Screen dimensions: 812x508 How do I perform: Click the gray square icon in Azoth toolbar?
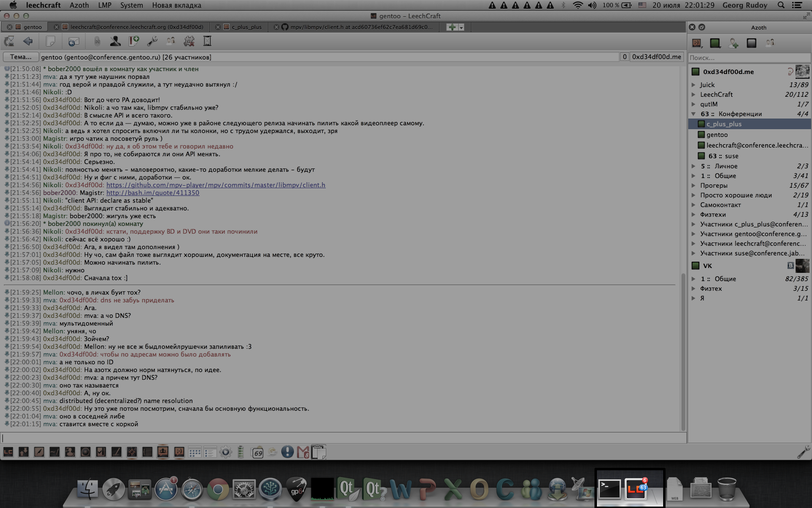click(752, 43)
